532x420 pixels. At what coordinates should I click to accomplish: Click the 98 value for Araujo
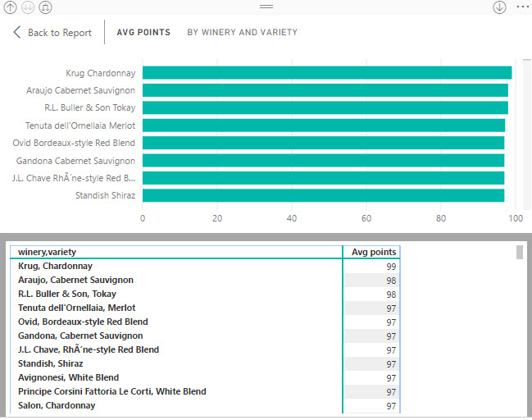click(x=391, y=281)
